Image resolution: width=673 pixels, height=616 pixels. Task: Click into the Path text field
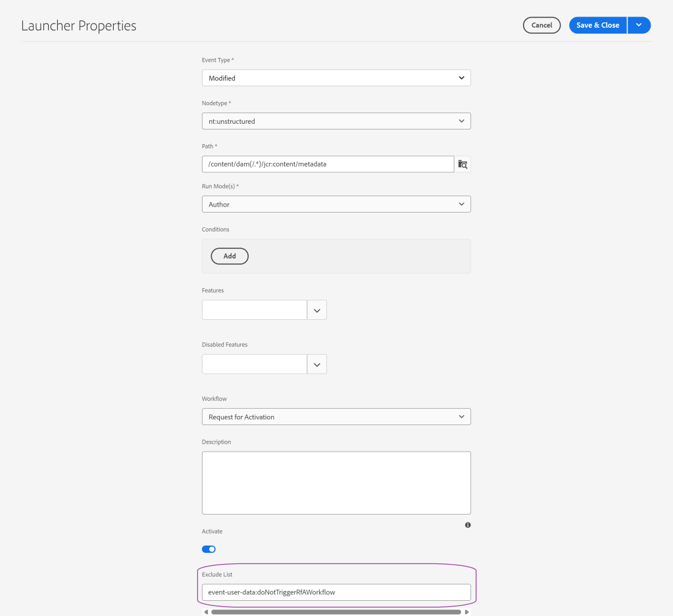328,164
